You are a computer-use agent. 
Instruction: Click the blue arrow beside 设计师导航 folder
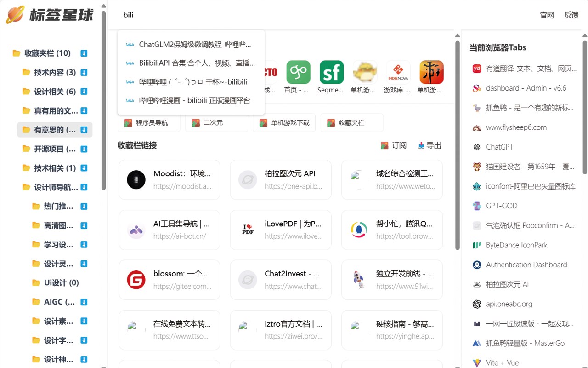84,187
